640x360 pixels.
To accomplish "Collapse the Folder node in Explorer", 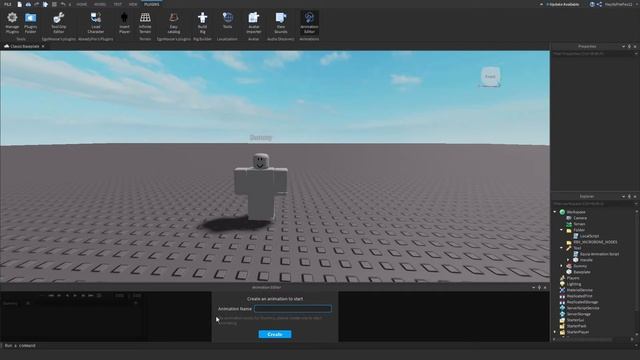I will tap(561, 230).
